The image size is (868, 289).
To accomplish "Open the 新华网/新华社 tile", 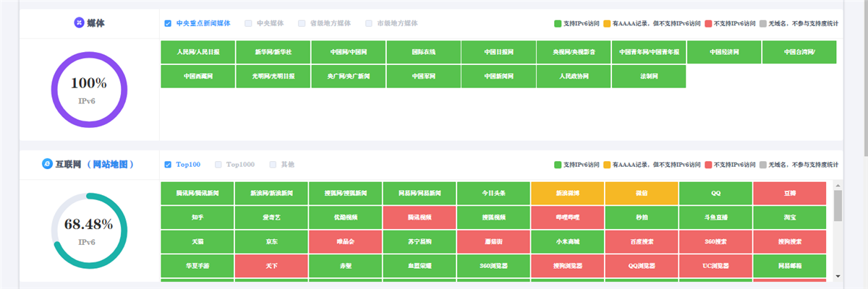I will click(x=273, y=52).
